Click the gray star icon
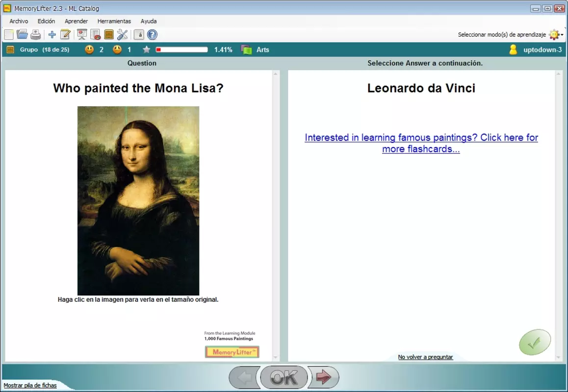 pyautogui.click(x=146, y=49)
